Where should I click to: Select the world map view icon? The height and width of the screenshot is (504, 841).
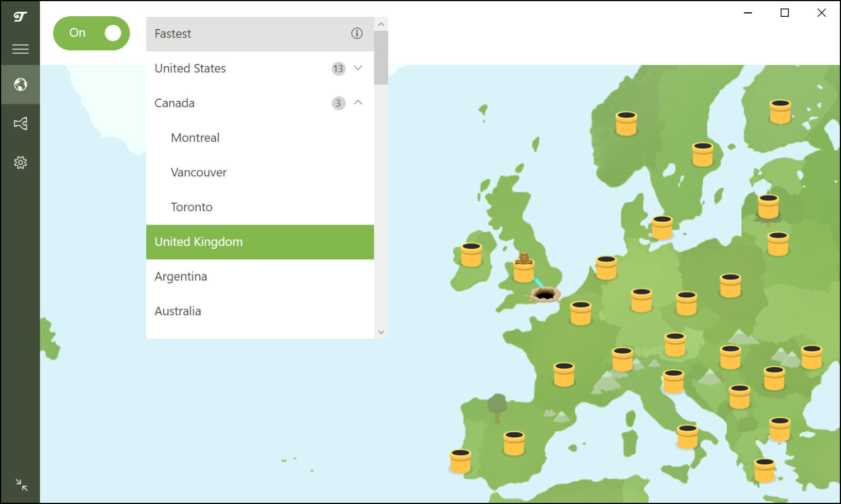click(20, 85)
